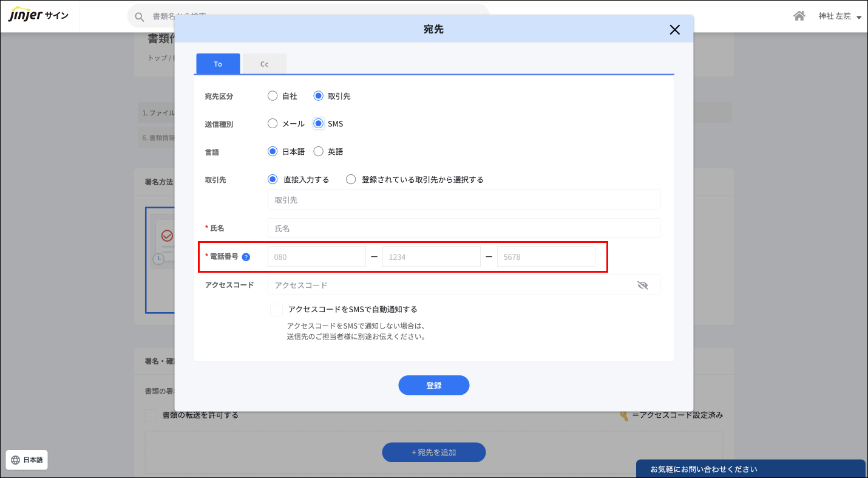Click the globe language icon

coord(16,460)
